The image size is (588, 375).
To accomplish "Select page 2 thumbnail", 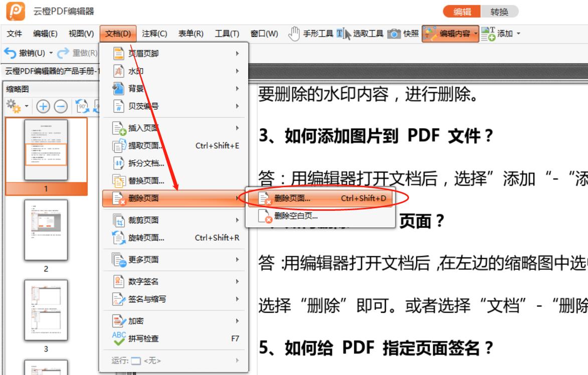I will coord(46,230).
